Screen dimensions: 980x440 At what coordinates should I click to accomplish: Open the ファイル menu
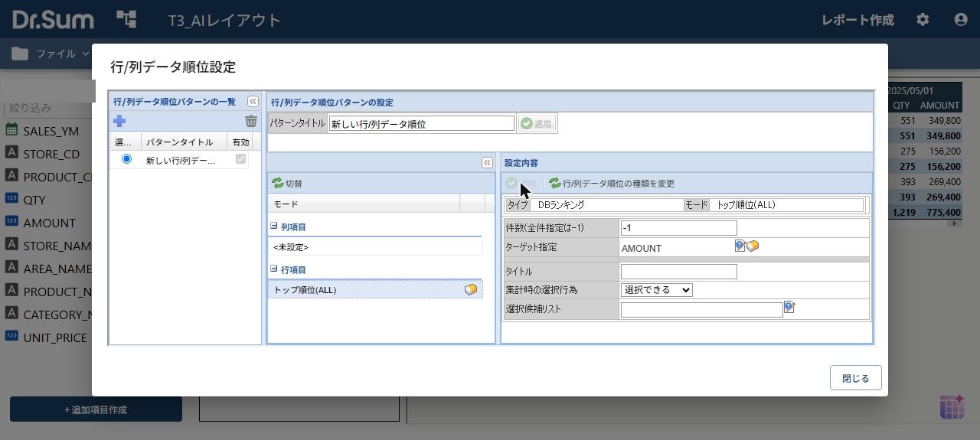coord(51,54)
